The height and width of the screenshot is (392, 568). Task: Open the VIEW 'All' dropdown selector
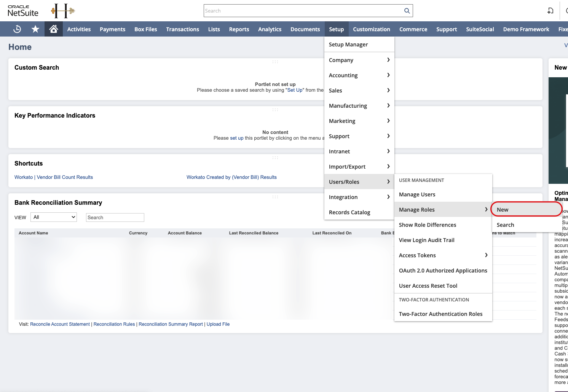[x=53, y=217]
